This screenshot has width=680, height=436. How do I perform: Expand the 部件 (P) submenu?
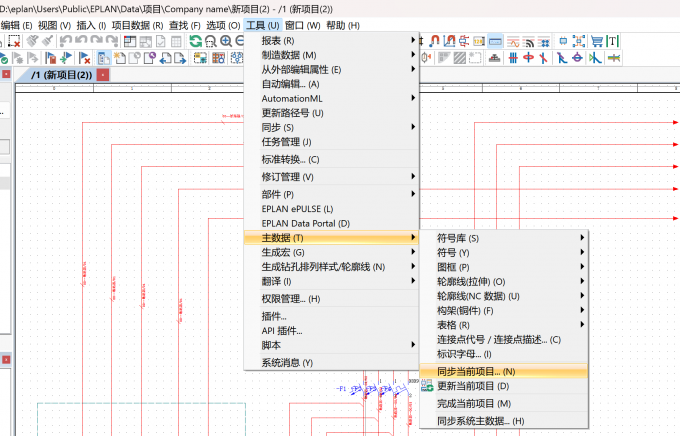click(332, 194)
